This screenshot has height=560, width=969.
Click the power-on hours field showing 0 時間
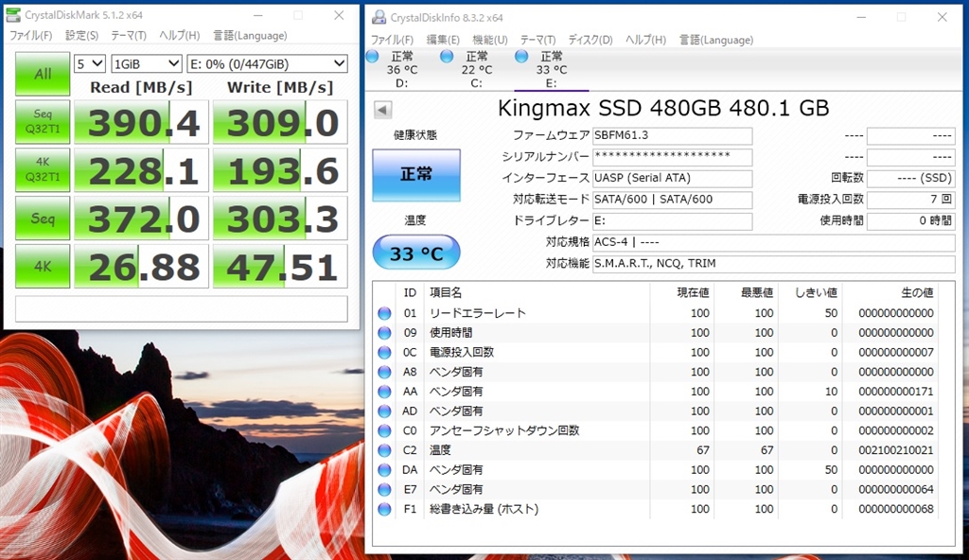(x=911, y=220)
